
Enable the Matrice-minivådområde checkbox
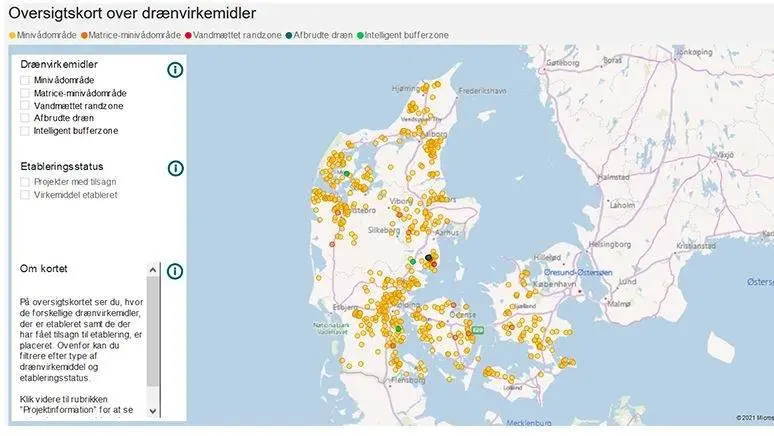point(25,93)
